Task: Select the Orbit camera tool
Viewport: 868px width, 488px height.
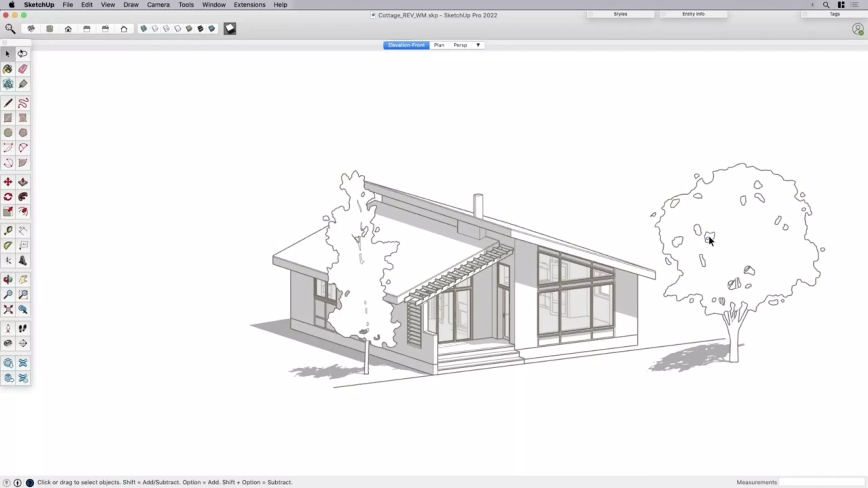Action: (x=8, y=279)
